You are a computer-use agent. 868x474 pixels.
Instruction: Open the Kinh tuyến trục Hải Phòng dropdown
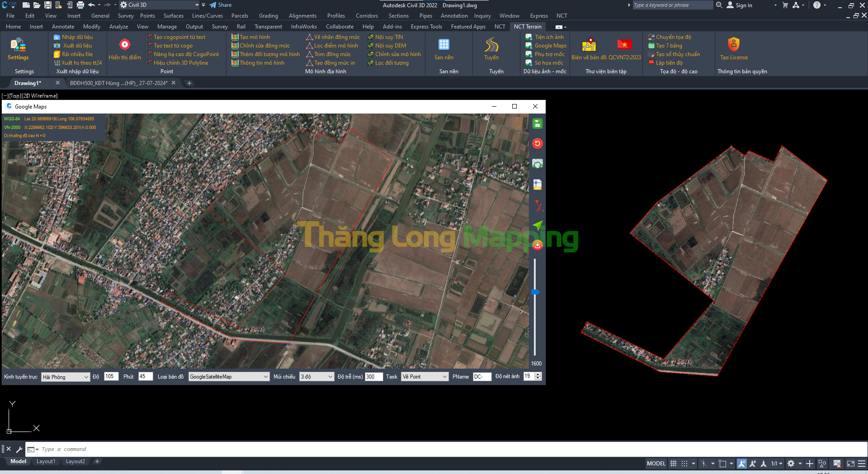(66, 377)
